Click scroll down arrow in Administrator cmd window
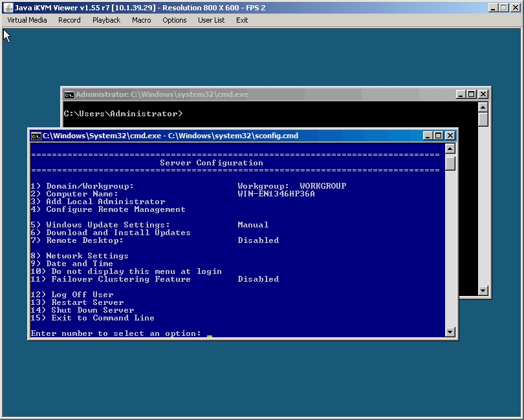This screenshot has height=420, width=524. (483, 291)
